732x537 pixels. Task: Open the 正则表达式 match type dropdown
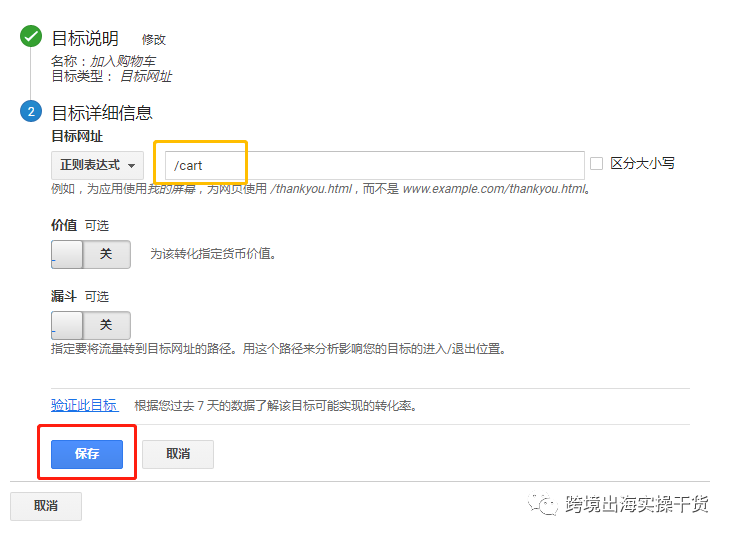[x=97, y=165]
